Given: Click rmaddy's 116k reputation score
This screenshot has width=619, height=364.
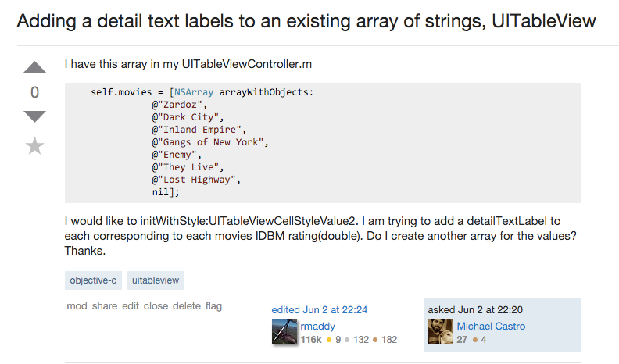Looking at the screenshot, I should (x=311, y=340).
